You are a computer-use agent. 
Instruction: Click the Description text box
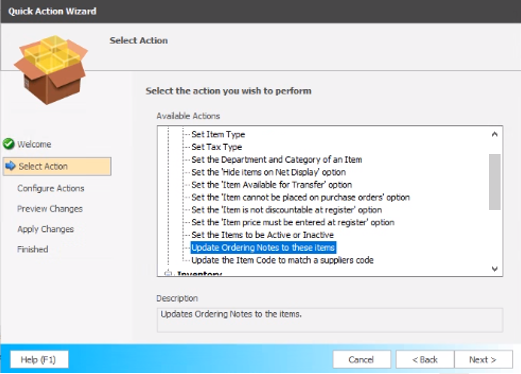[x=330, y=320]
